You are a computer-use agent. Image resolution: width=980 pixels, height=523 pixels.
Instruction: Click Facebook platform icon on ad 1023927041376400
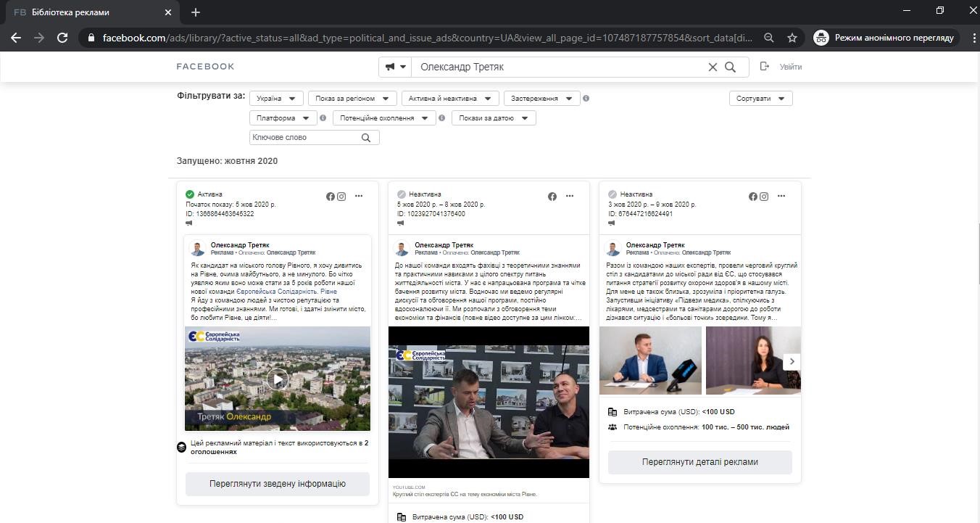[x=552, y=197]
